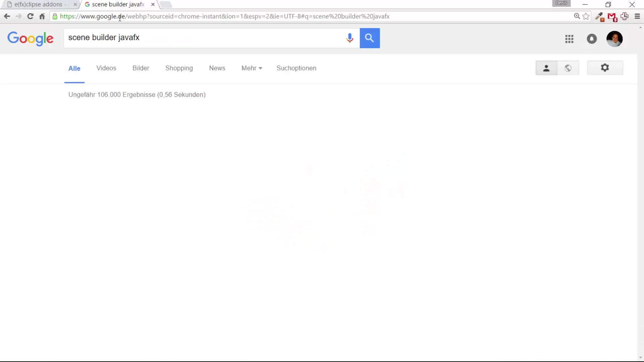Image resolution: width=644 pixels, height=362 pixels.
Task: Click the voice search microphone icon
Action: 350,38
